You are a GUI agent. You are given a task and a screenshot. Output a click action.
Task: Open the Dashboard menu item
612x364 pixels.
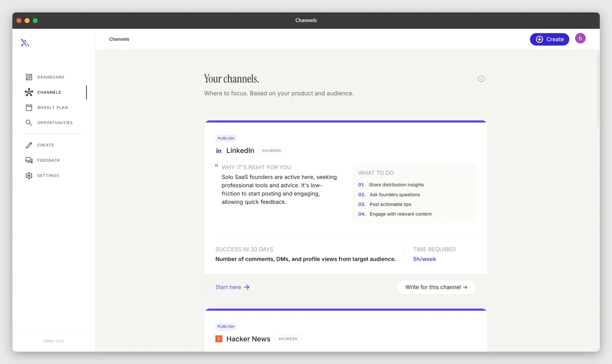tap(51, 77)
